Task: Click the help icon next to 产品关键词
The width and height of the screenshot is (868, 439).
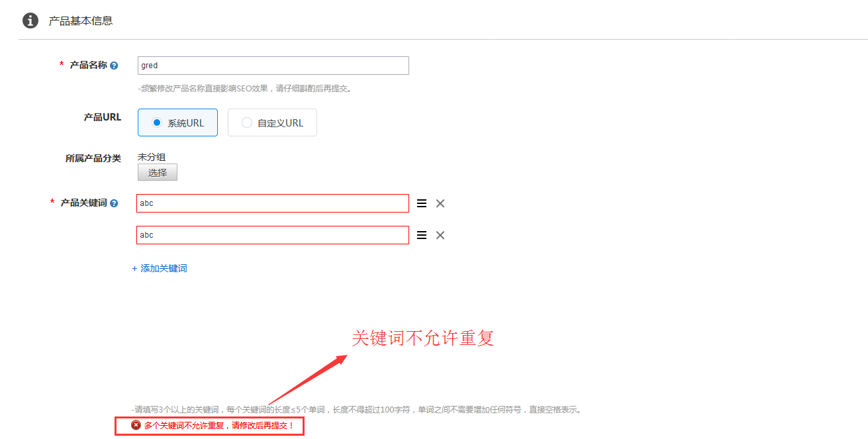Action: click(x=114, y=203)
